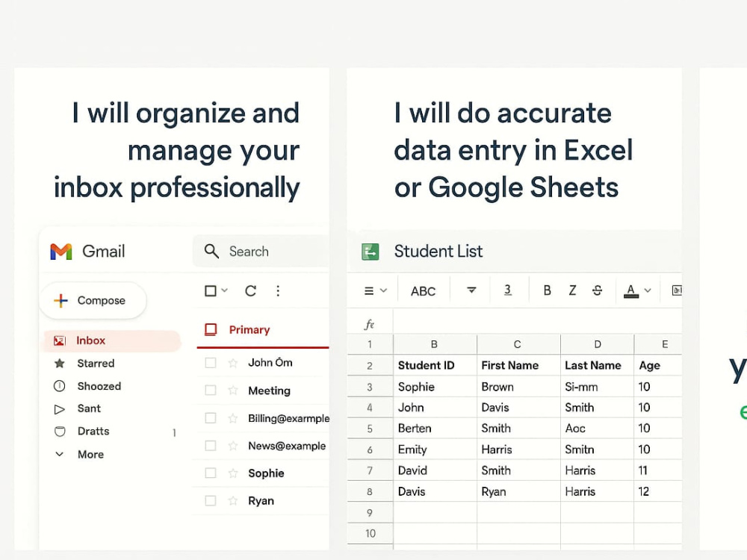Screen dimensions: 747x560
Task: Click the text color A swatch
Action: click(630, 291)
